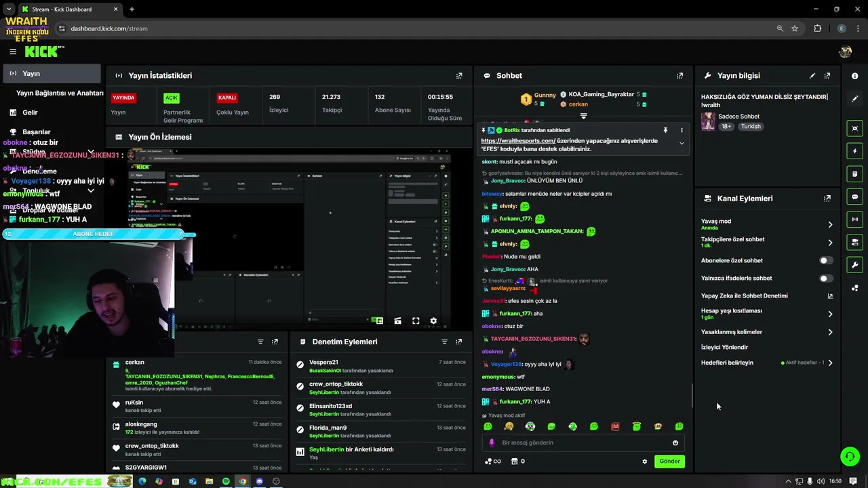
Task: Click the Turkish language tag
Action: tap(751, 127)
